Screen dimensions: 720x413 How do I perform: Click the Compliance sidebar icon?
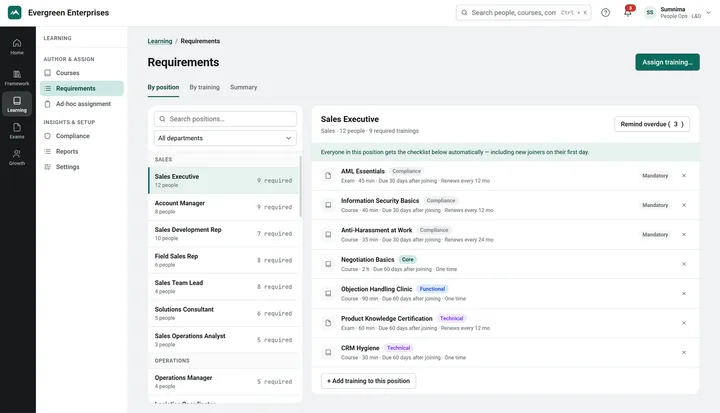47,136
